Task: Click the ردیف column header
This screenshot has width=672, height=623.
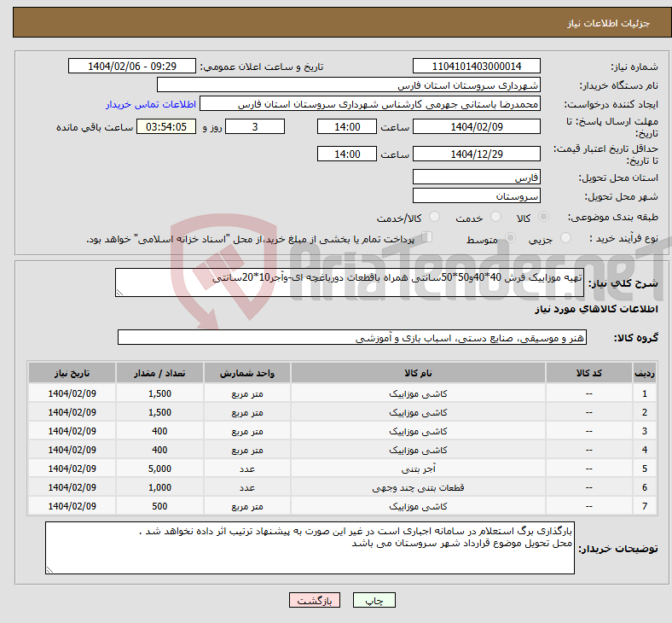Action: (x=644, y=373)
